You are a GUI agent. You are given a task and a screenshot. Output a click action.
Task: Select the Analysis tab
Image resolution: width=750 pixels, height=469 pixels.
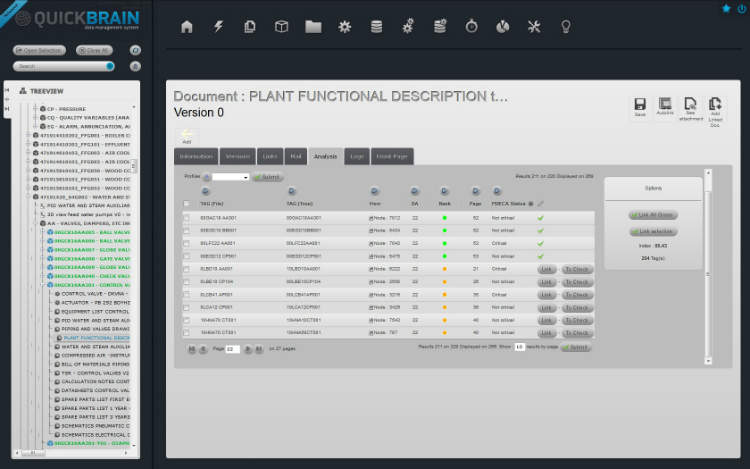pyautogui.click(x=325, y=156)
